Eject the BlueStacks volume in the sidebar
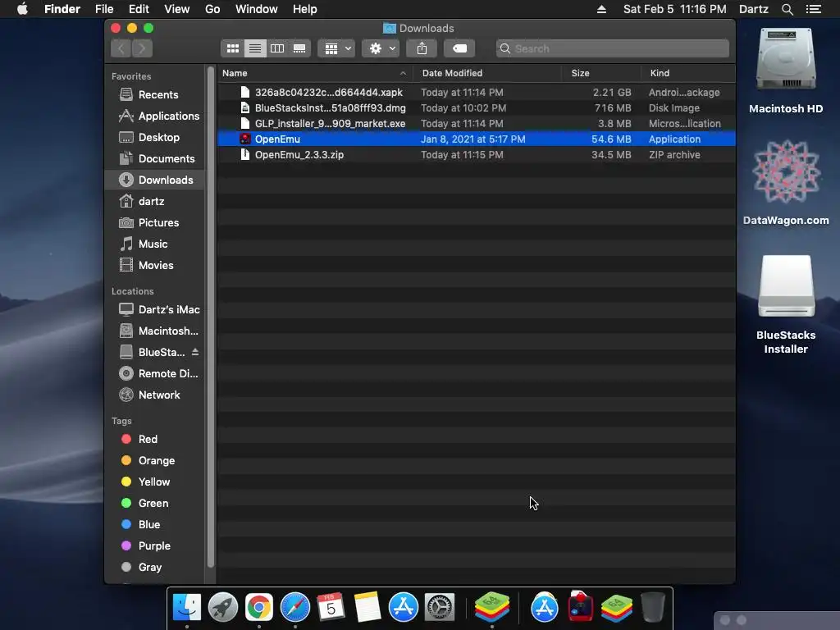This screenshot has width=840, height=630. (195, 352)
